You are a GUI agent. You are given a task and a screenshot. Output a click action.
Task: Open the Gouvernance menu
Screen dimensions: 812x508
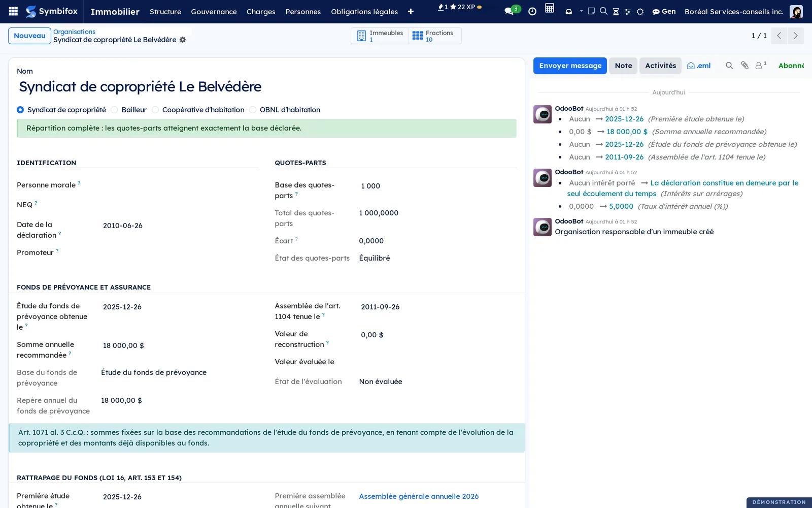[214, 11]
